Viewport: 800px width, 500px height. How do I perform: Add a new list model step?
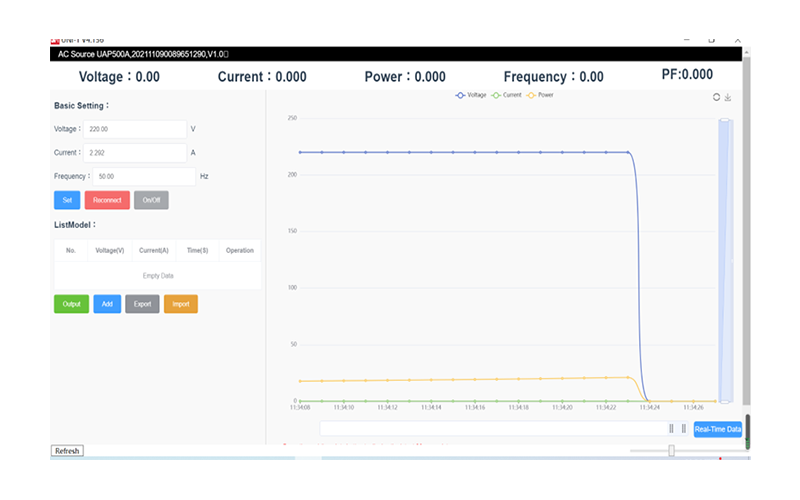pyautogui.click(x=107, y=304)
